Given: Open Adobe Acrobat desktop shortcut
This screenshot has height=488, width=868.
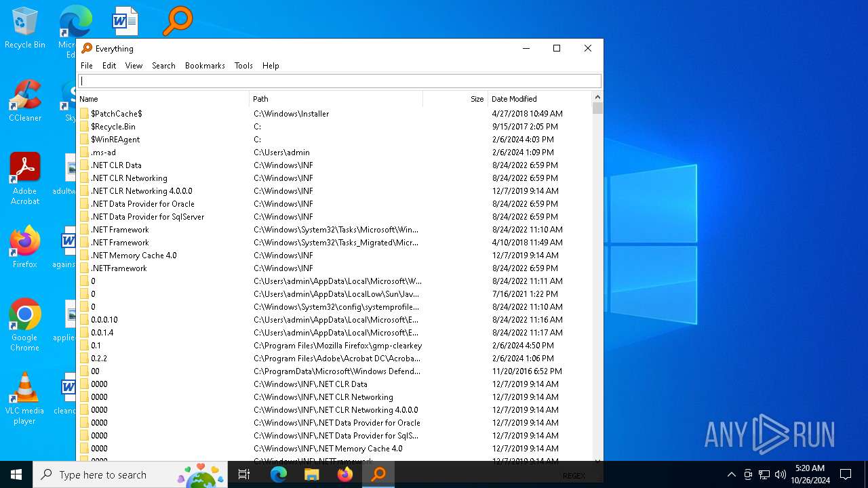Looking at the screenshot, I should [25, 179].
